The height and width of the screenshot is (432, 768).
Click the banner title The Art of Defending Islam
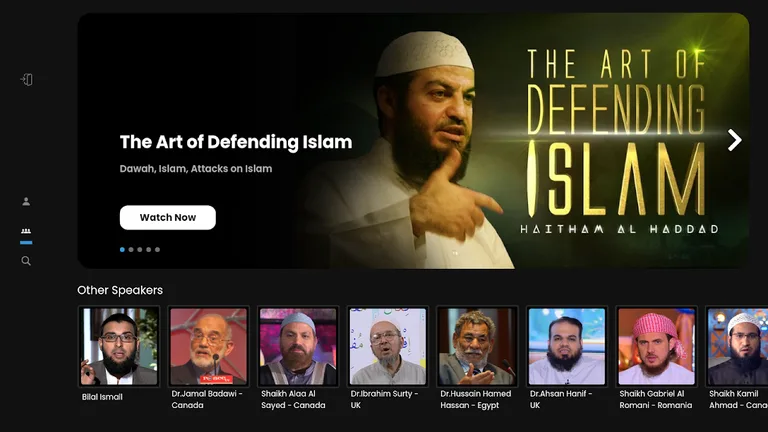236,142
